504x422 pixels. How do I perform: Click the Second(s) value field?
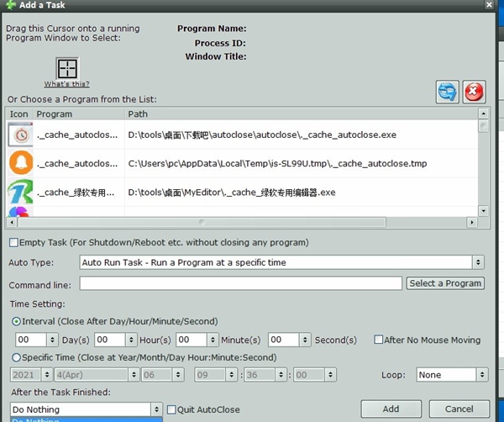tap(284, 340)
